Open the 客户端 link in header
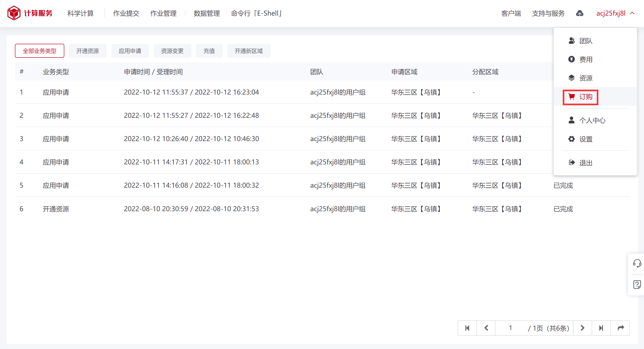Screen dimensions: 644x349 [x=511, y=13]
